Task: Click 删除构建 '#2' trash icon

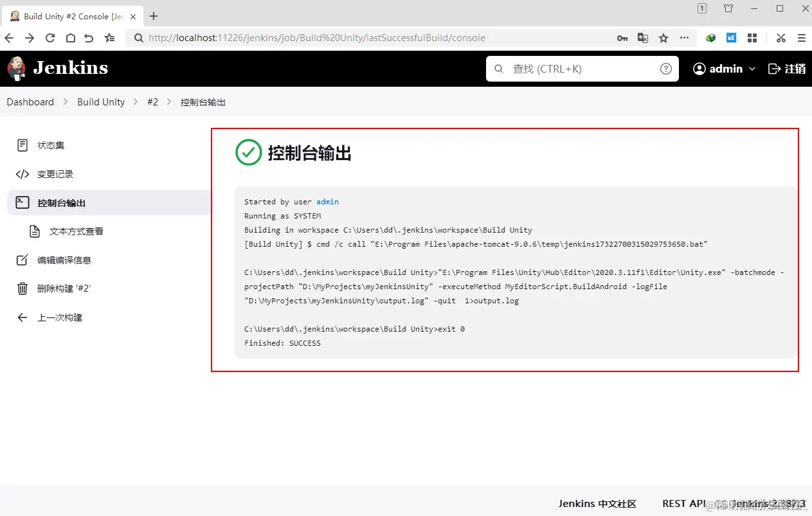Action: point(23,289)
